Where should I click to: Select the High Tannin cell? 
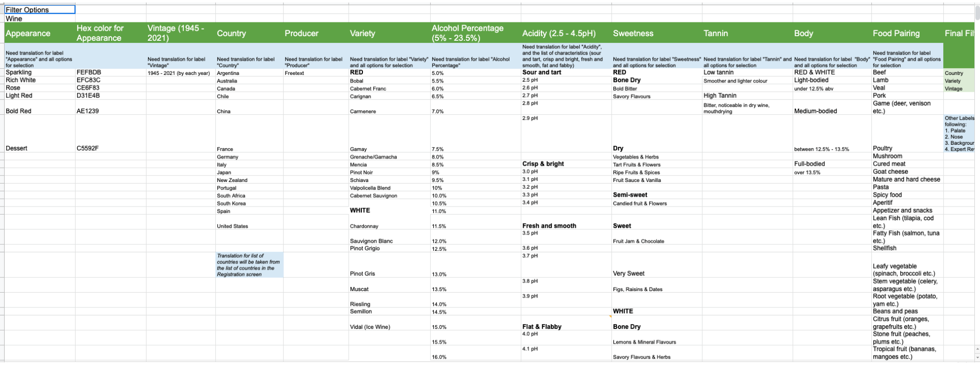(x=720, y=95)
